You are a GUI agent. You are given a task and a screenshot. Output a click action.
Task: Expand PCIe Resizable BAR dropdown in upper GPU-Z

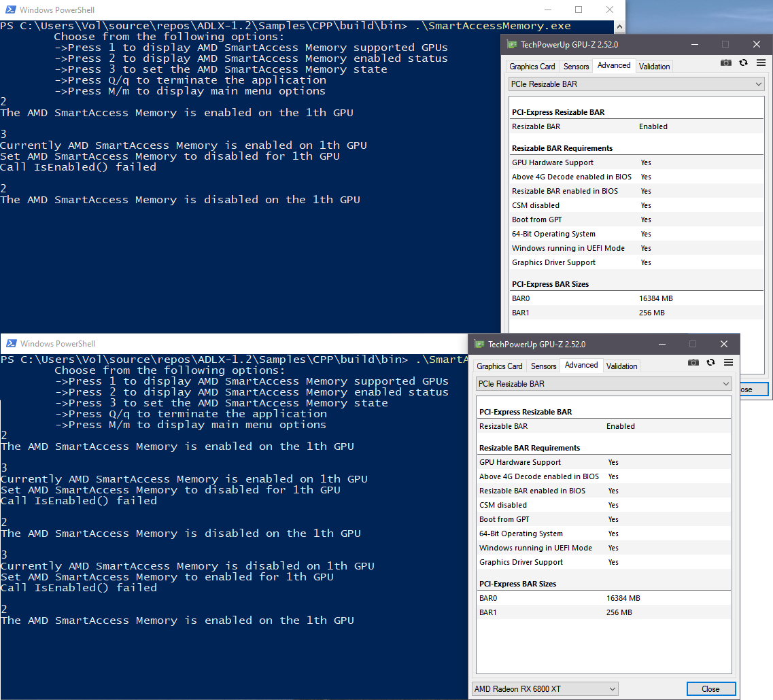point(636,84)
